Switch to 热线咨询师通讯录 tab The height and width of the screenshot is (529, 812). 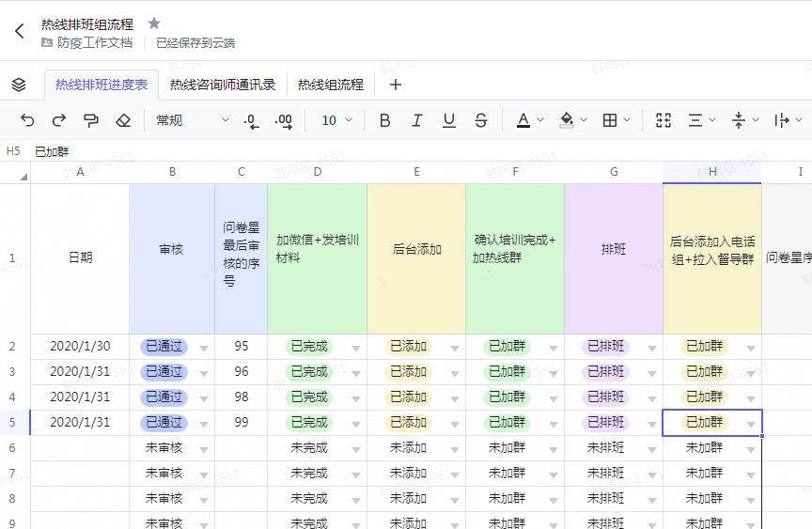[x=223, y=85]
